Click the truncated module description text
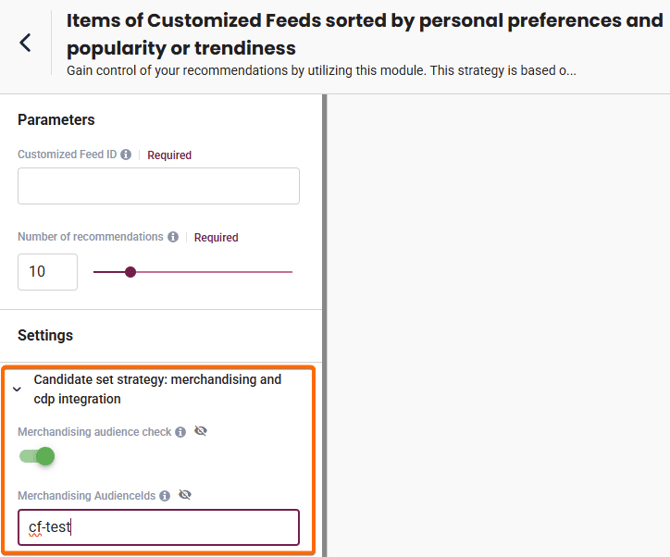Viewport: 670px width, 557px height. (320, 71)
